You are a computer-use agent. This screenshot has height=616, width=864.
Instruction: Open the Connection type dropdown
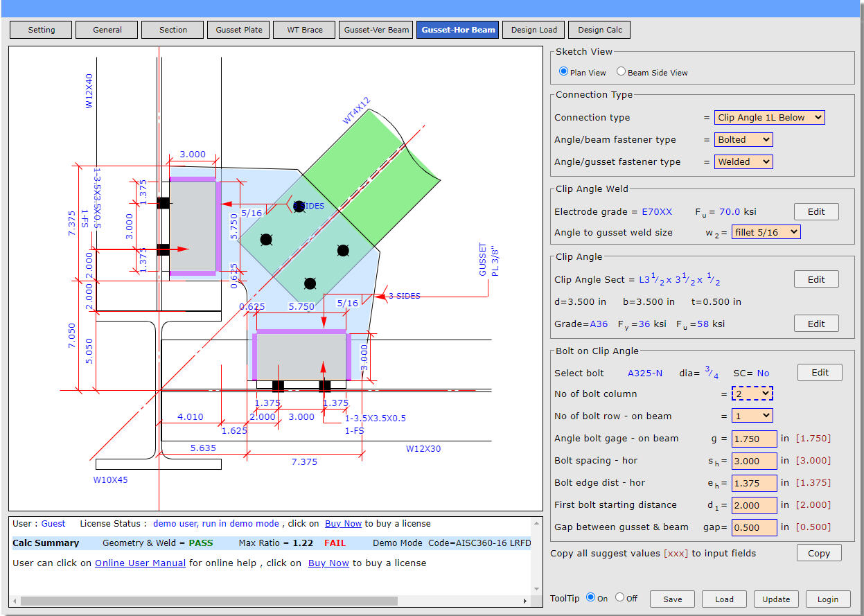click(x=769, y=118)
